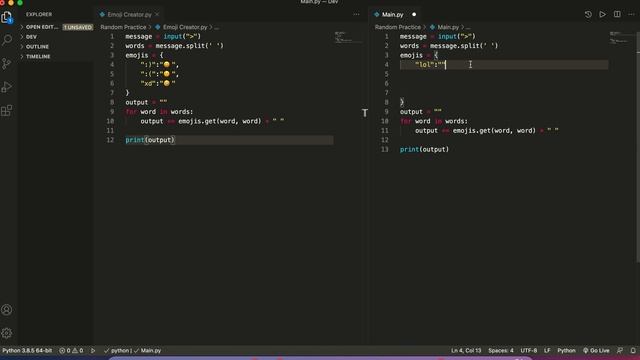Click the status bar run triangle icon

(93, 351)
